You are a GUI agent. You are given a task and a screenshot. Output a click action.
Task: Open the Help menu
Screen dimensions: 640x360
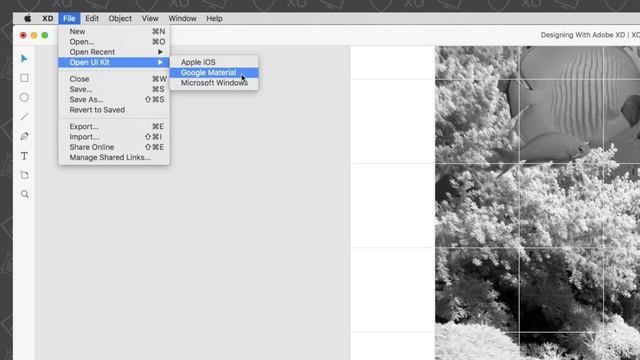click(x=214, y=18)
